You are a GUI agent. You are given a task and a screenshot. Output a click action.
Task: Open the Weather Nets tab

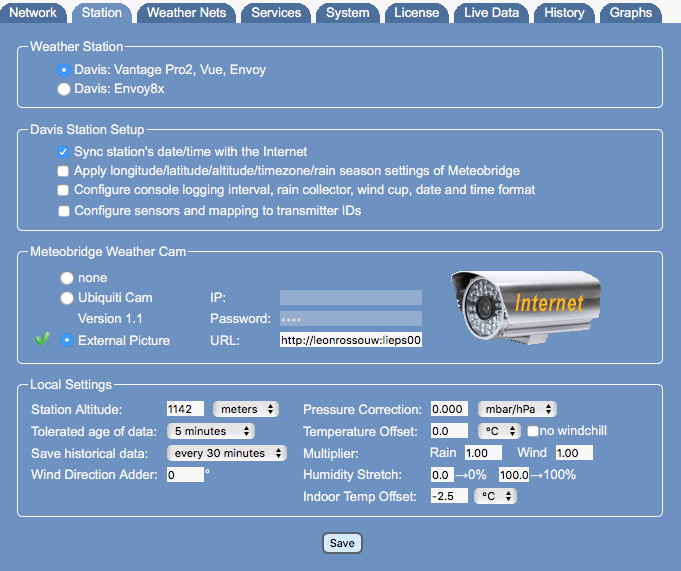pyautogui.click(x=186, y=13)
